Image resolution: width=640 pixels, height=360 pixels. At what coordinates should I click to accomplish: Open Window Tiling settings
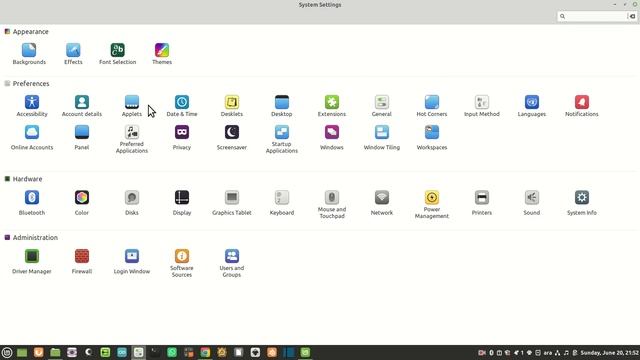tap(382, 138)
